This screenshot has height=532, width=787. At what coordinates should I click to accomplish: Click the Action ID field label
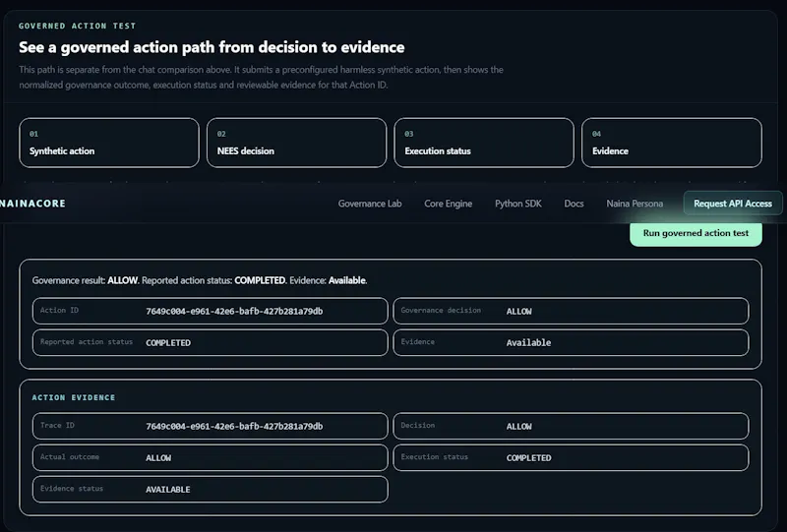[59, 310]
